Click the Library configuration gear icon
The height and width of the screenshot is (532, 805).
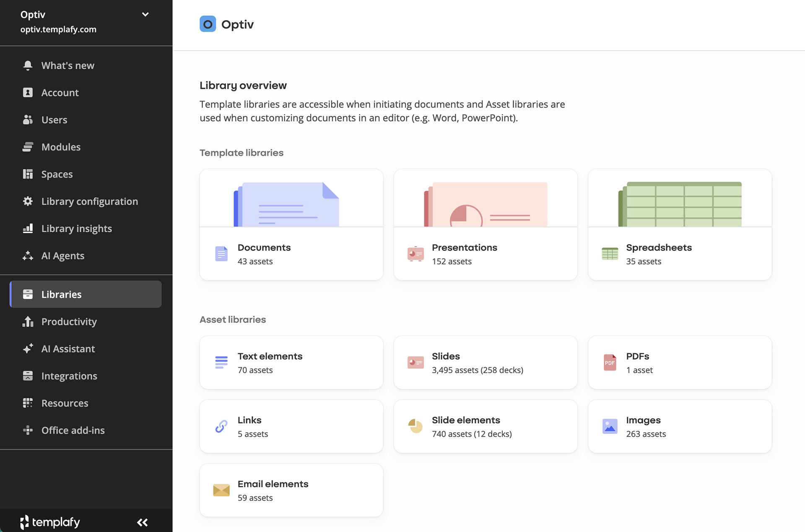coord(28,201)
